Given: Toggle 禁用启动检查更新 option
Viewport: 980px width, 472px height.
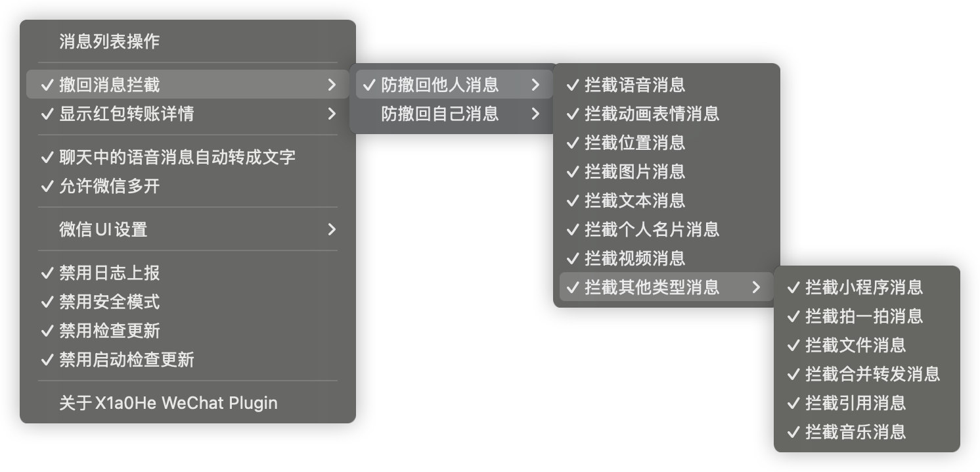Looking at the screenshot, I should coord(126,360).
